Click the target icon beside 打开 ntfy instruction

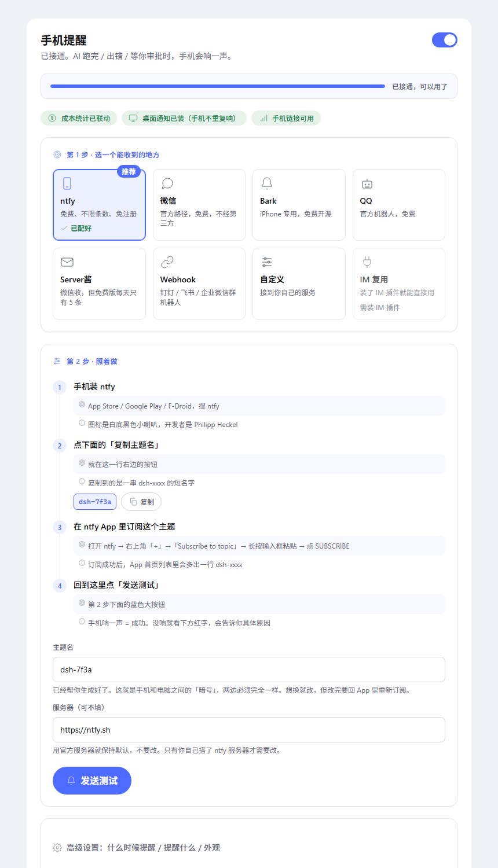coord(82,545)
